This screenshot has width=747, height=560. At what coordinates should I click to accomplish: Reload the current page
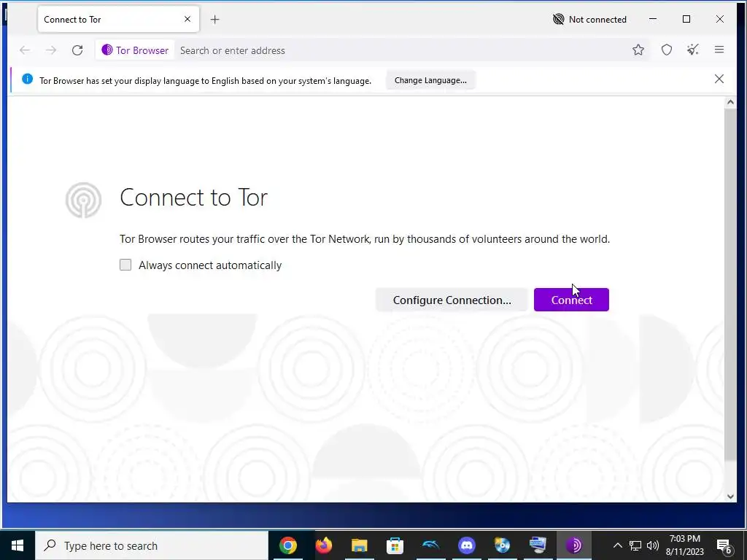pos(77,50)
